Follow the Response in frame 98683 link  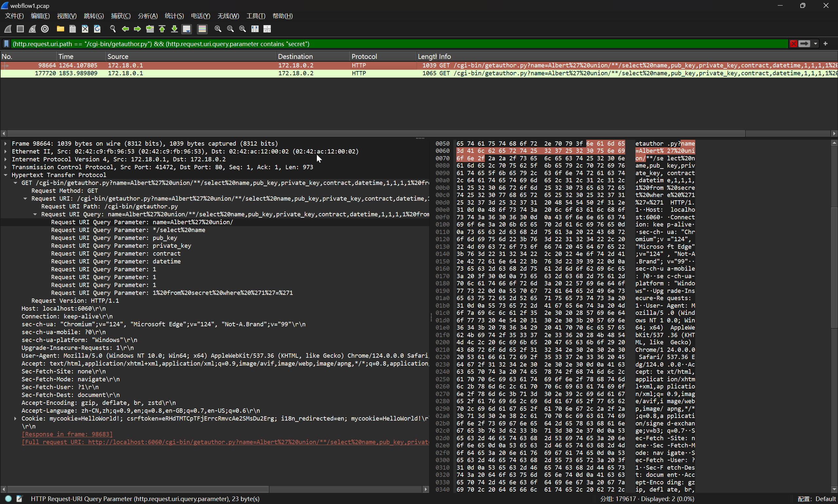67,434
